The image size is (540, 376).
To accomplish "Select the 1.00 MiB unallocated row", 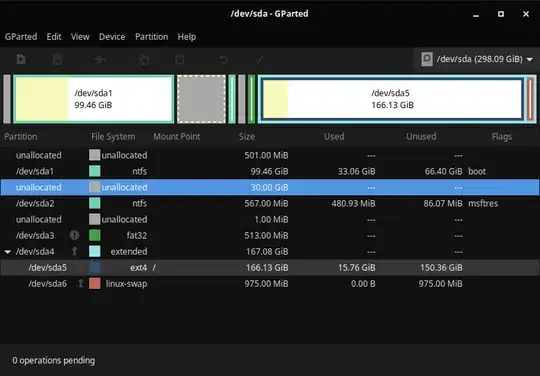I will tap(270, 219).
